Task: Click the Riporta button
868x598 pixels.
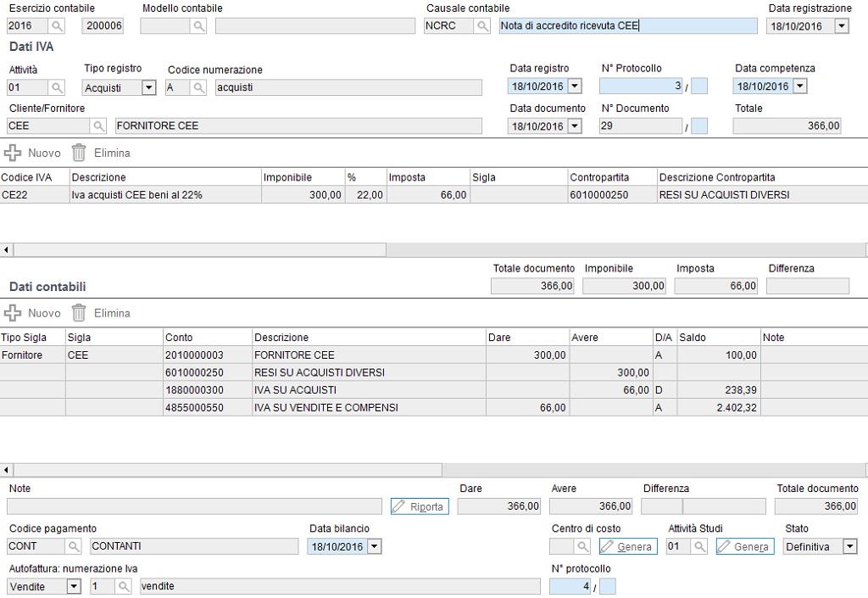Action: (420, 506)
